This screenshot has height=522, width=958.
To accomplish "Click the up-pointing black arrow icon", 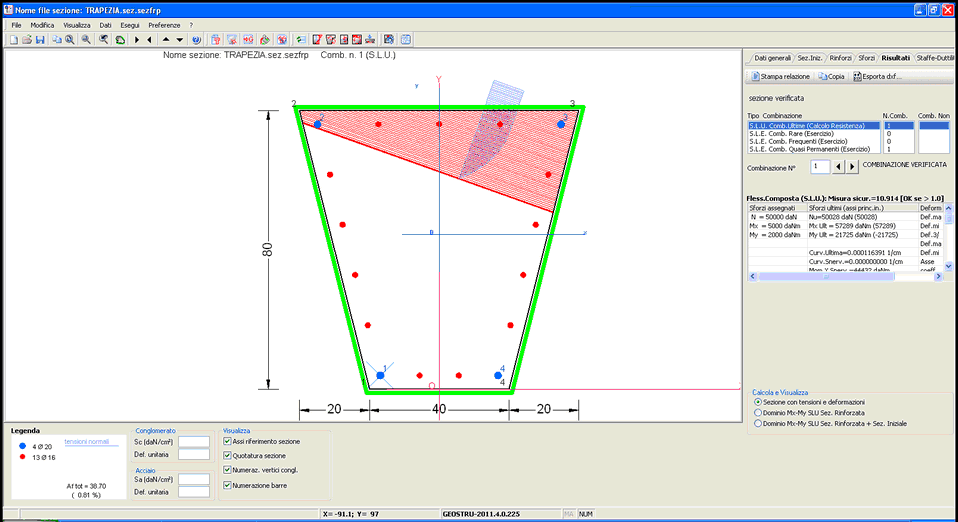I will 166,40.
